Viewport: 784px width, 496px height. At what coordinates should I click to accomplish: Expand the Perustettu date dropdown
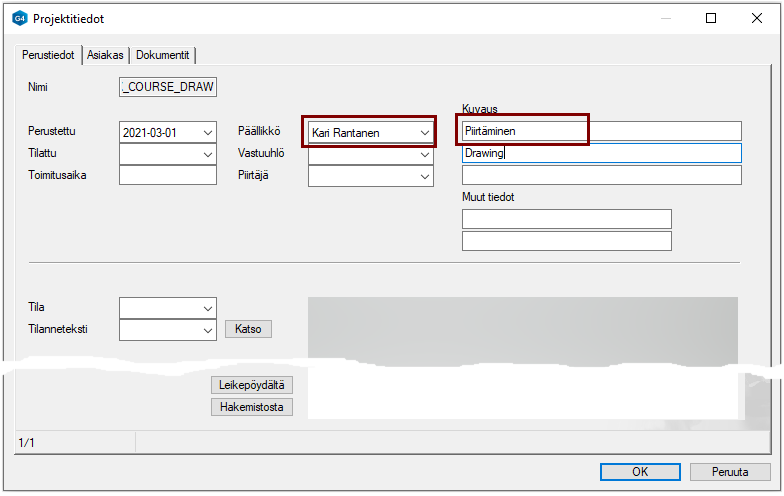pyautogui.click(x=207, y=132)
